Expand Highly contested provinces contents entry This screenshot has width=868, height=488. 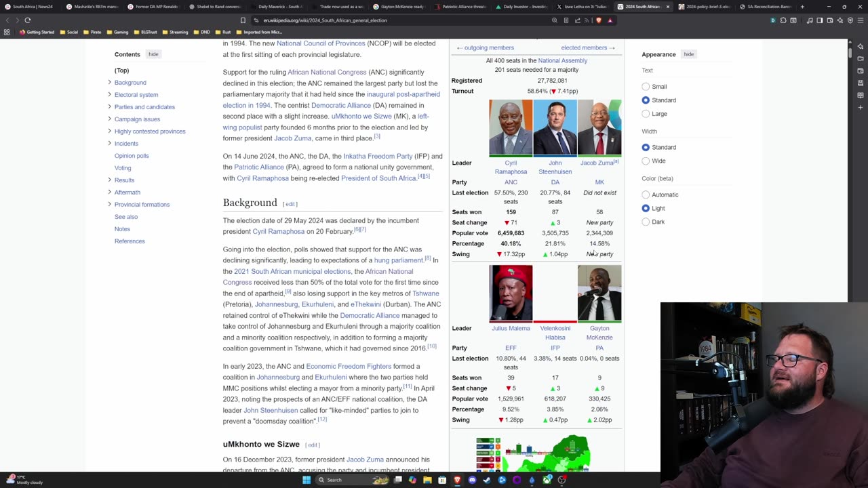click(109, 131)
